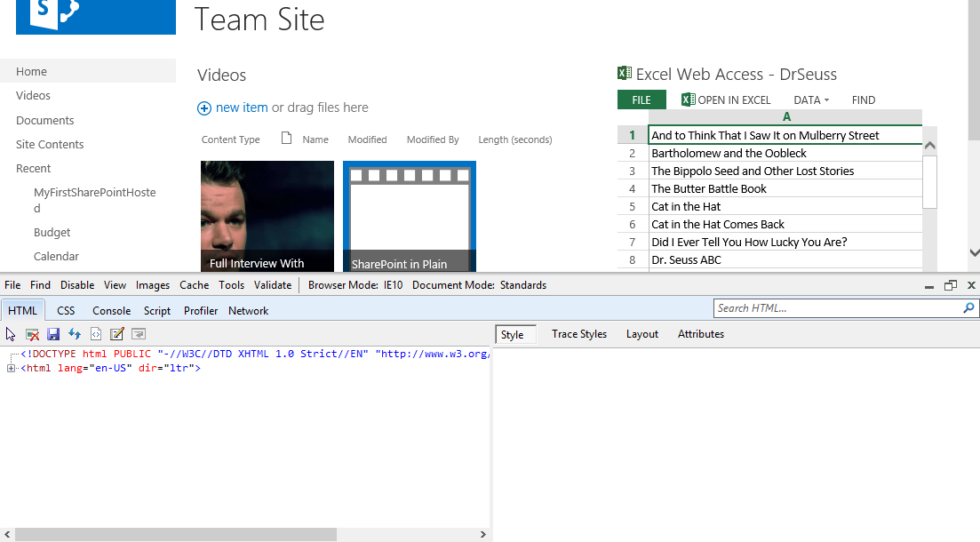Go to Documents in the left navigation

coord(44,120)
